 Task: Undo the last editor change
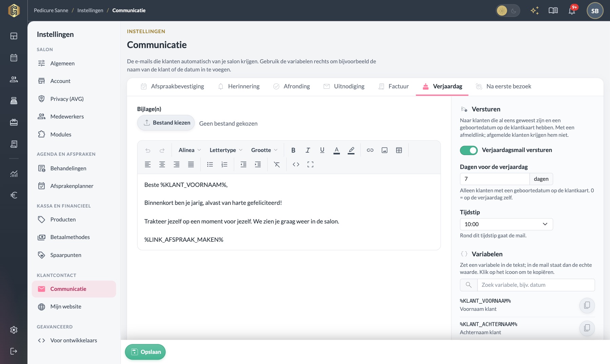[x=148, y=150]
